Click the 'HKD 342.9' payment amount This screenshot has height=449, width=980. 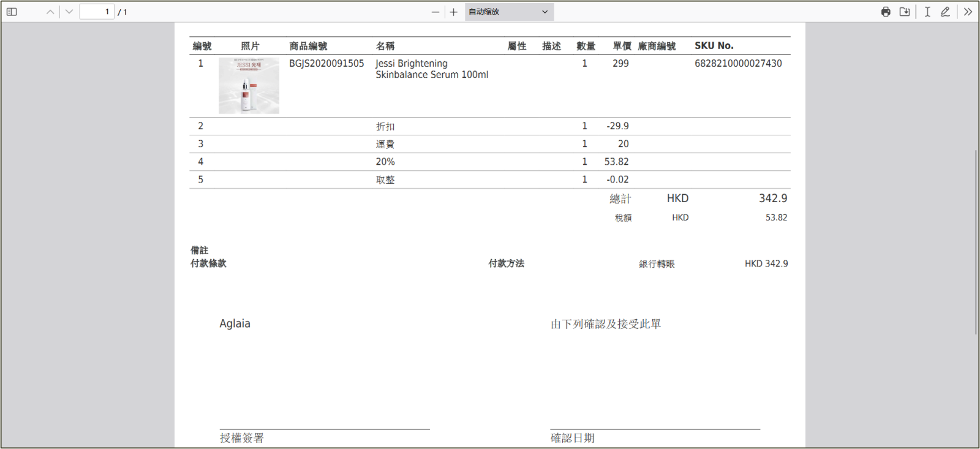pos(766,263)
